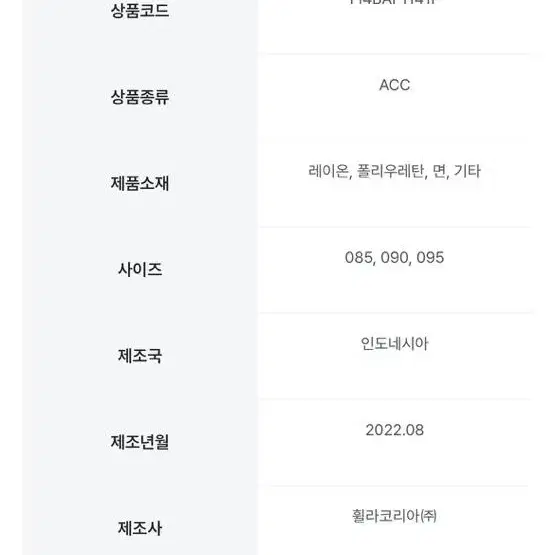555x555 pixels.
Task: Select the 인도네시아 country value
Action: coord(394,344)
